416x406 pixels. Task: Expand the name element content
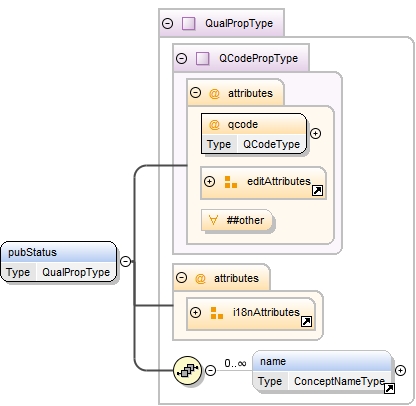tap(400, 370)
